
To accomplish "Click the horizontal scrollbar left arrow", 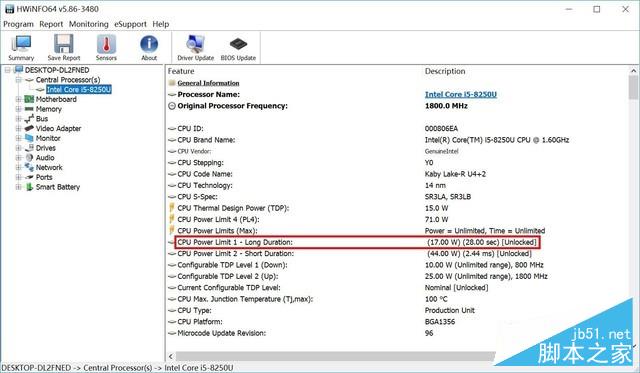I will [171, 356].
